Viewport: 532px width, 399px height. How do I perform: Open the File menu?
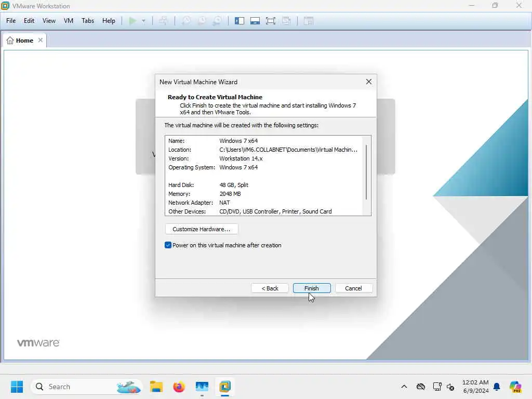click(11, 21)
